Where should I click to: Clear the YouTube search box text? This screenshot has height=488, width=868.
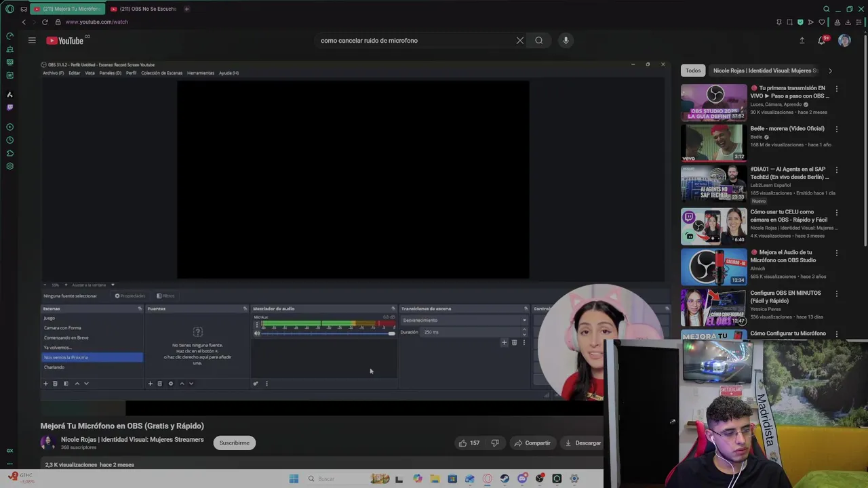[x=520, y=41]
